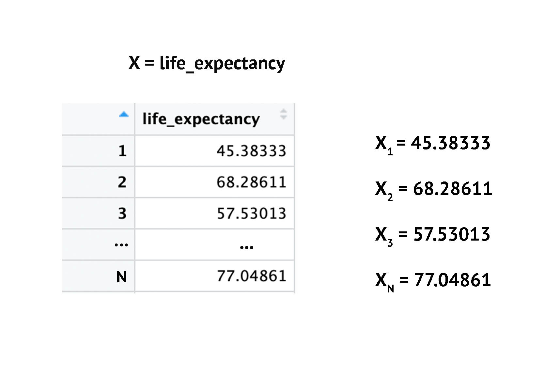Click the table cell containing 45.38333

pyautogui.click(x=251, y=151)
